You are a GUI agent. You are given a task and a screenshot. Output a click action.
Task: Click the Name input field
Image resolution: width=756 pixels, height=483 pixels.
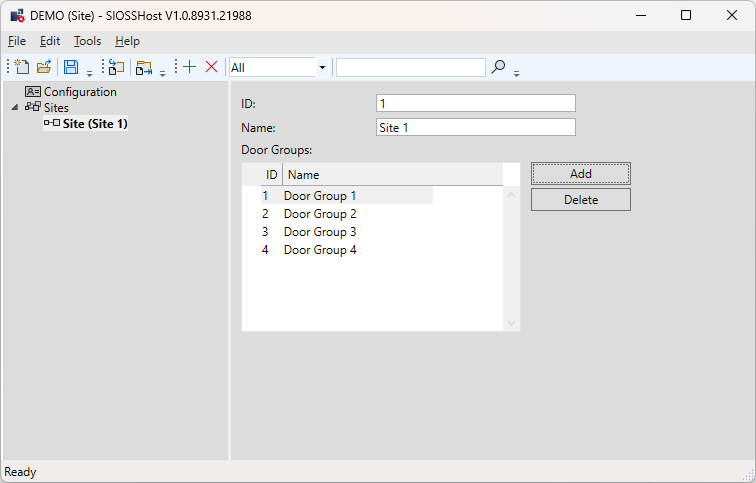(475, 127)
